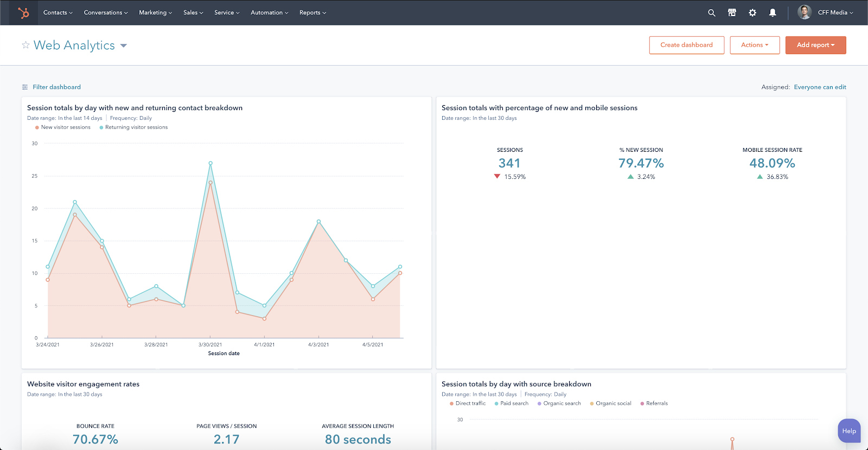Open the Reports menu
This screenshot has width=868, height=450.
point(312,12)
